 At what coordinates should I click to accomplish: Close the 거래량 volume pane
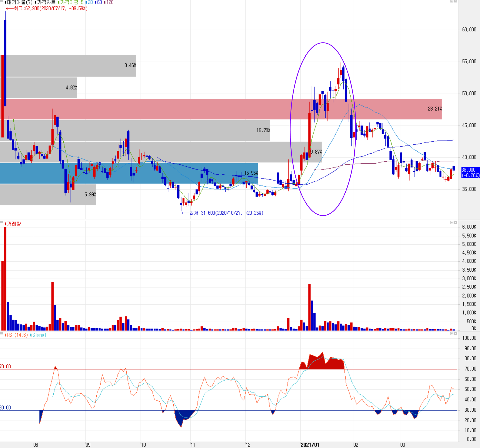456,222
